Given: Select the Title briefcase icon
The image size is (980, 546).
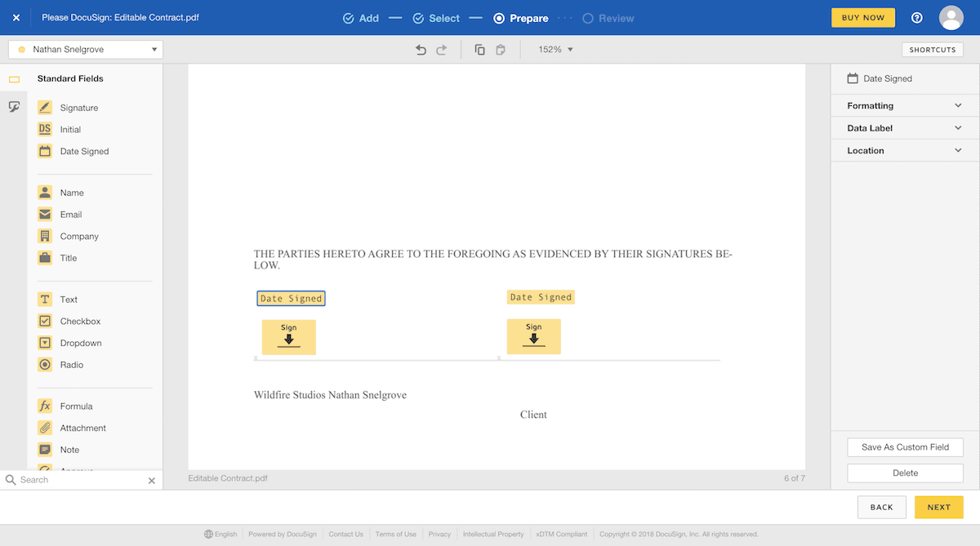Looking at the screenshot, I should click(x=45, y=258).
